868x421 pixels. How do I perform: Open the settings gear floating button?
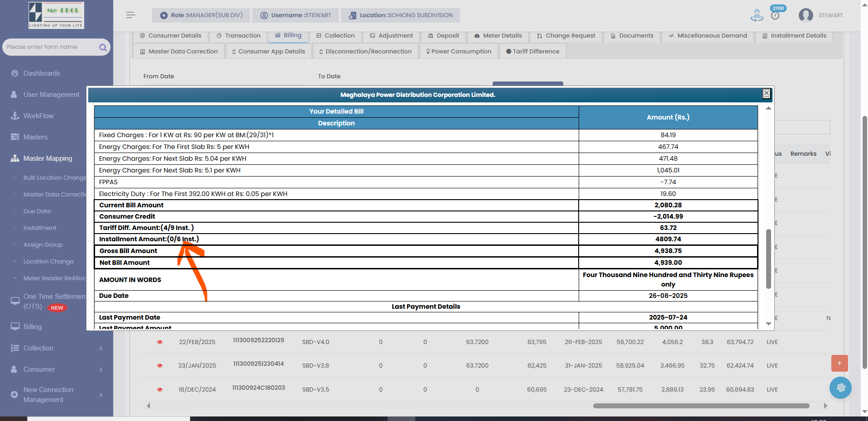coord(840,388)
